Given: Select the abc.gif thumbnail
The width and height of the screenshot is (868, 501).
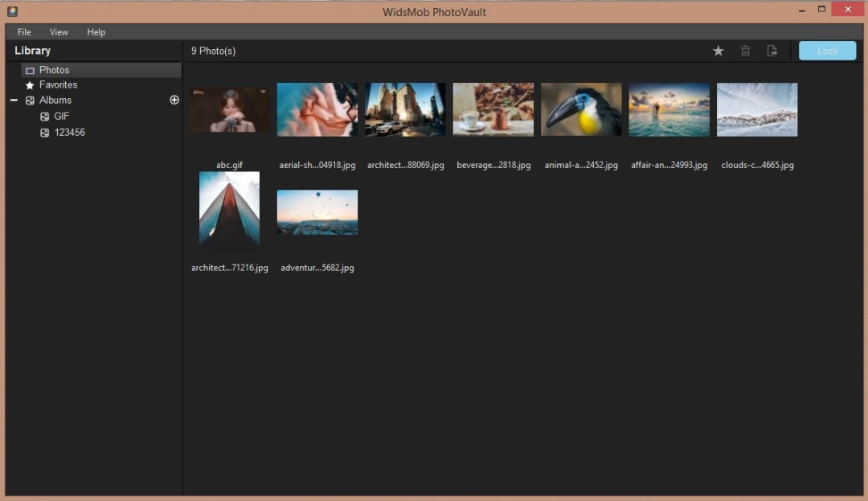Looking at the screenshot, I should tap(229, 109).
